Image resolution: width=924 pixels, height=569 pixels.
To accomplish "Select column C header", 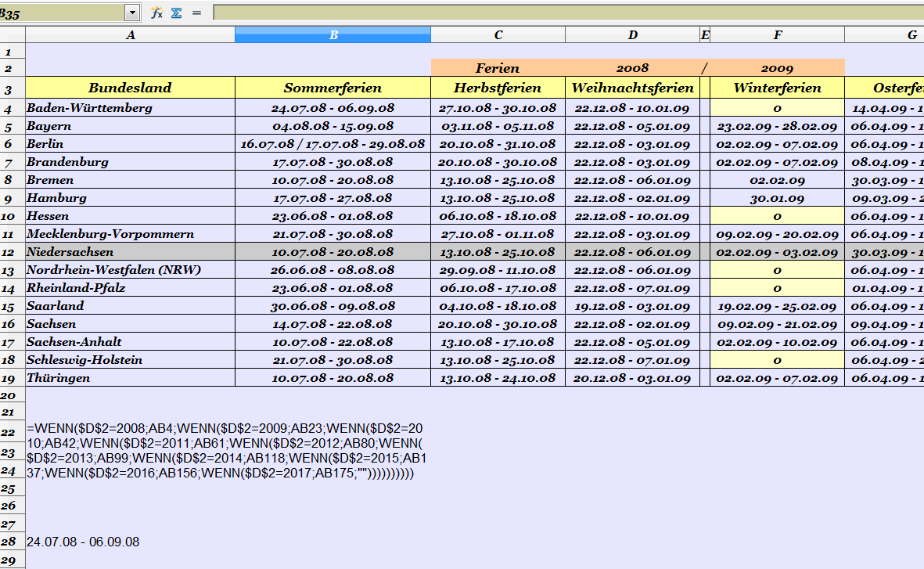I will [x=498, y=35].
